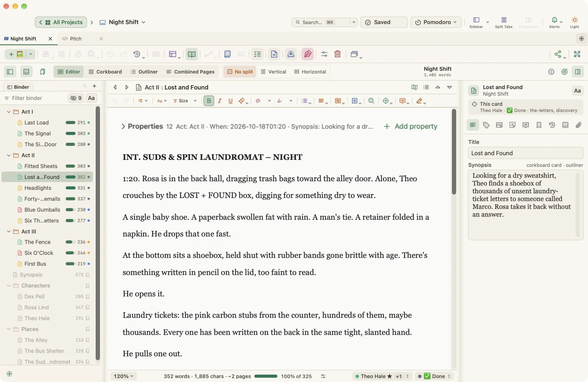Image resolution: width=588 pixels, height=382 pixels.
Task: Switch to Outliner view
Action: coord(144,72)
